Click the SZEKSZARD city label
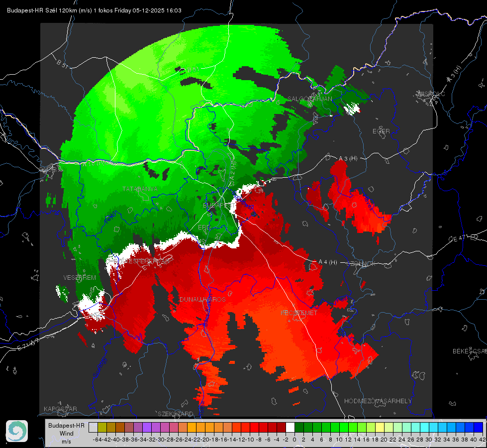The height and width of the screenshot is (448, 487). point(176,414)
